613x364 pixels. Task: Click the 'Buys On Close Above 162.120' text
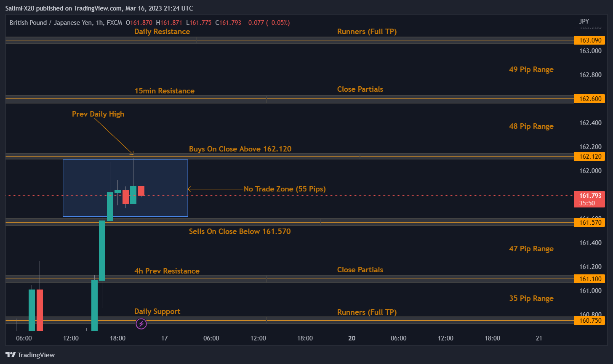pyautogui.click(x=240, y=149)
